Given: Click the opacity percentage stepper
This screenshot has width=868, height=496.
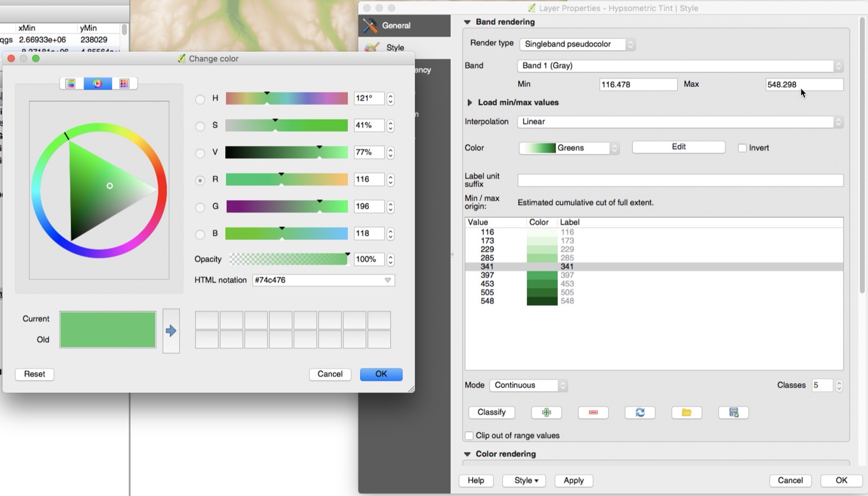Looking at the screenshot, I should click(x=391, y=260).
